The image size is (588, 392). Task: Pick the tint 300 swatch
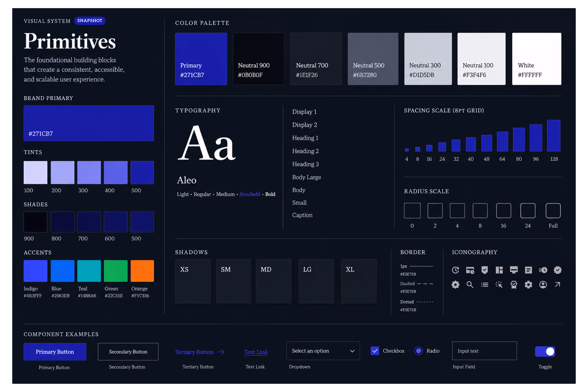pyautogui.click(x=89, y=172)
